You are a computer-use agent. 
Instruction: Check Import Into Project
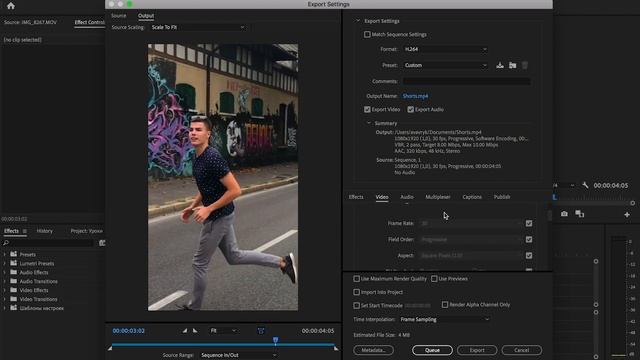point(356,292)
